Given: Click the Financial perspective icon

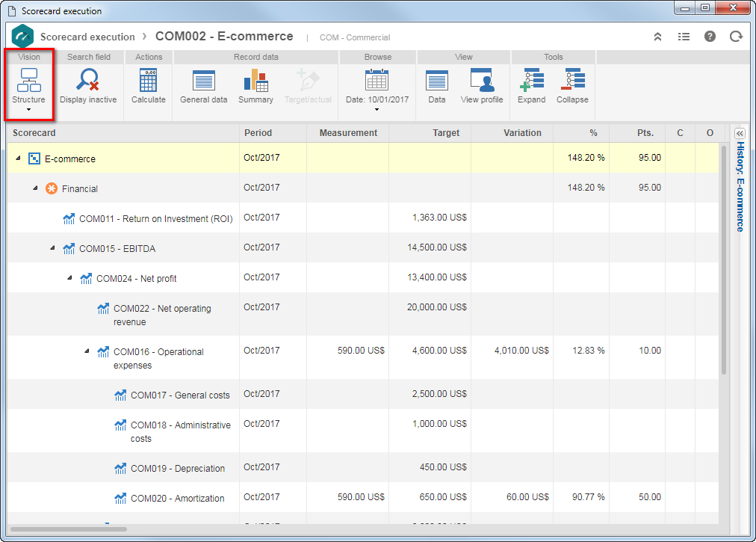Looking at the screenshot, I should pyautogui.click(x=51, y=188).
